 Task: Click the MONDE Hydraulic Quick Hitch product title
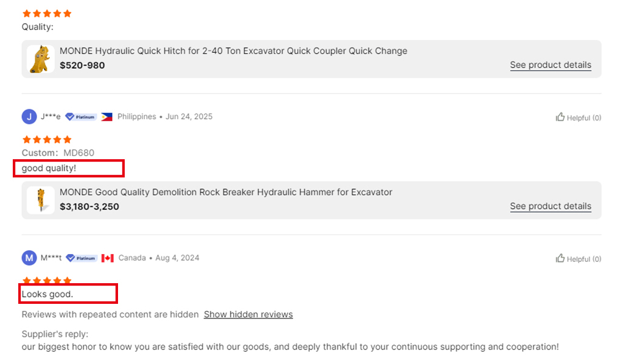(x=233, y=51)
